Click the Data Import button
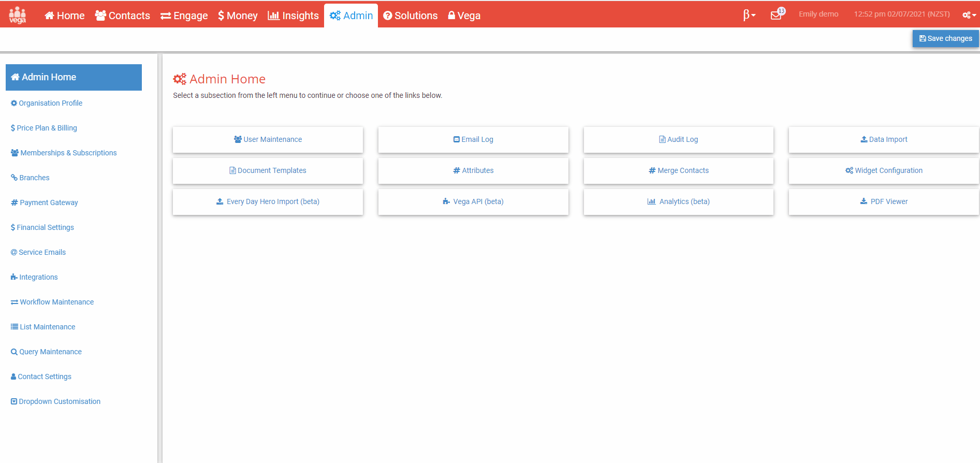980x463 pixels. tap(884, 139)
